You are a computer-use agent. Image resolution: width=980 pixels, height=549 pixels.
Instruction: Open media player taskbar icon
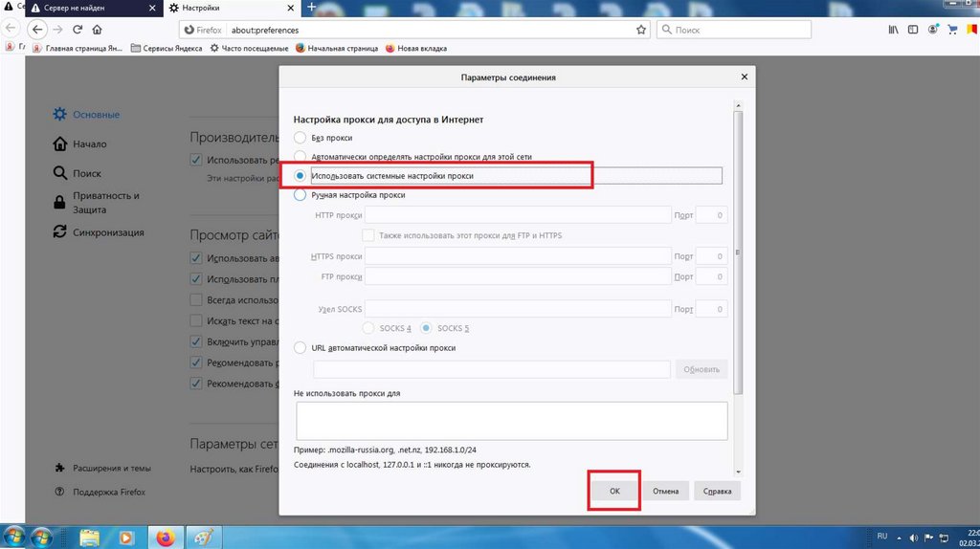click(126, 538)
